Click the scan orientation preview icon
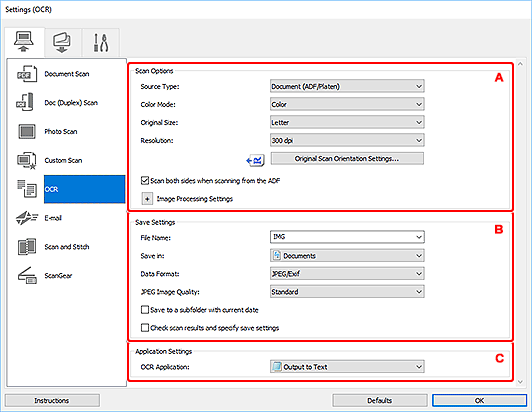Viewport: 532px width, 412px height. [x=255, y=160]
